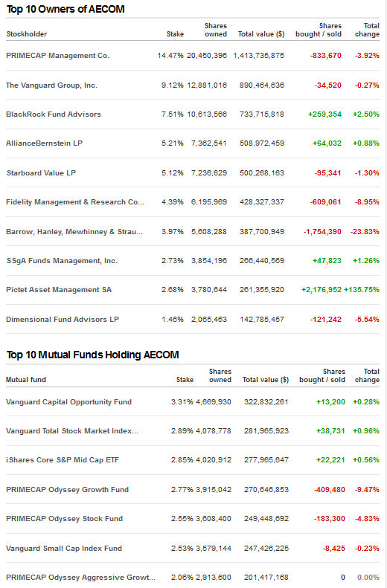The width and height of the screenshot is (387, 588).
Task: Click Total value ($) header in mutual funds table
Action: 266,380
